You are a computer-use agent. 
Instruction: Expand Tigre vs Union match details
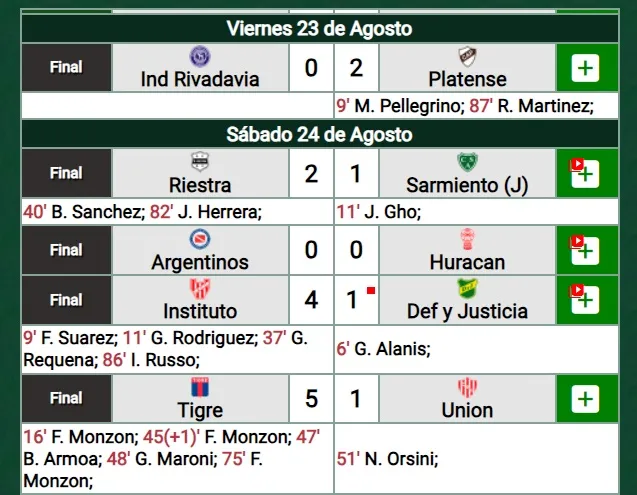coord(586,400)
